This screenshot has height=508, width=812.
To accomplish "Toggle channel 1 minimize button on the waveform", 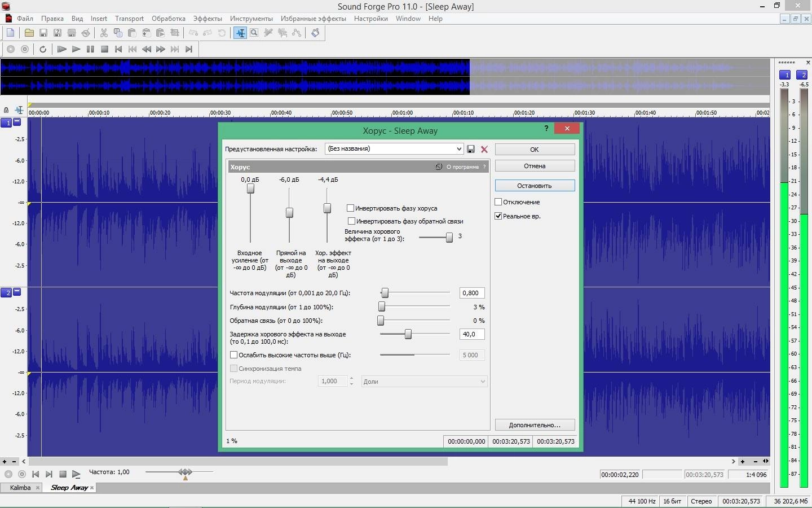I will pyautogui.click(x=17, y=122).
